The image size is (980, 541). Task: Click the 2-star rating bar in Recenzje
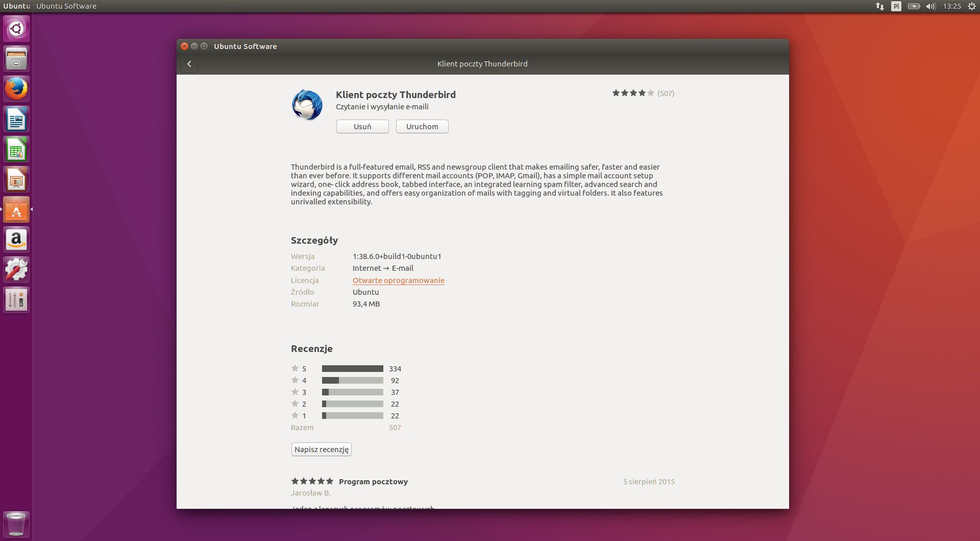(x=353, y=404)
